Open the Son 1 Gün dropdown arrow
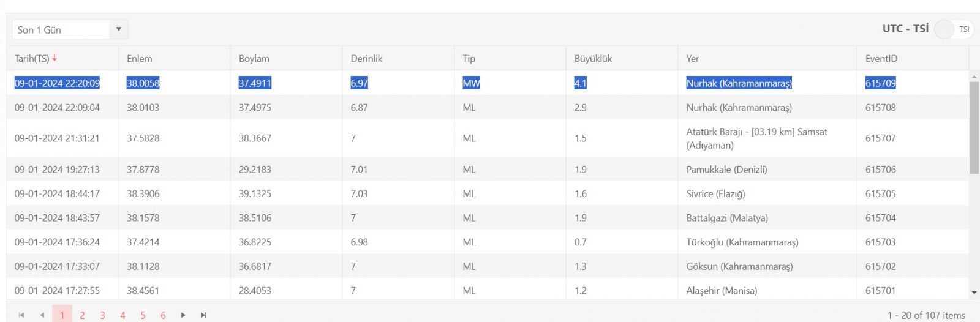Viewport: 980px width, 322px height. 118,29
